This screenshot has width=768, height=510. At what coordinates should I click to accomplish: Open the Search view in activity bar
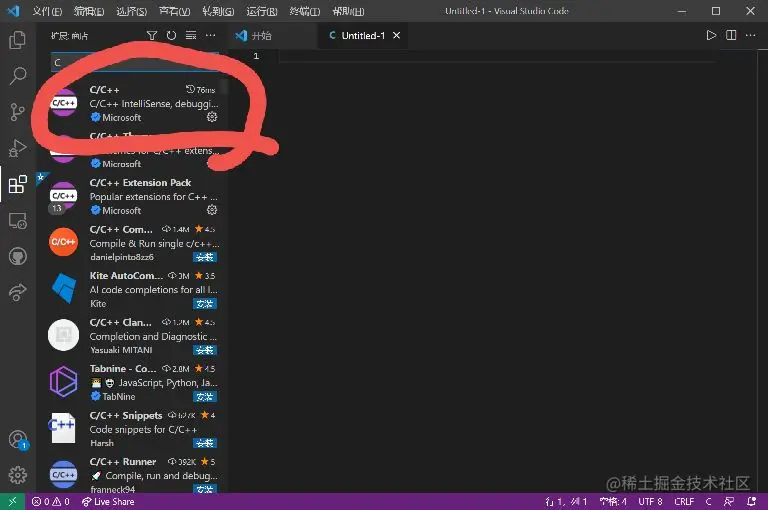[18, 76]
